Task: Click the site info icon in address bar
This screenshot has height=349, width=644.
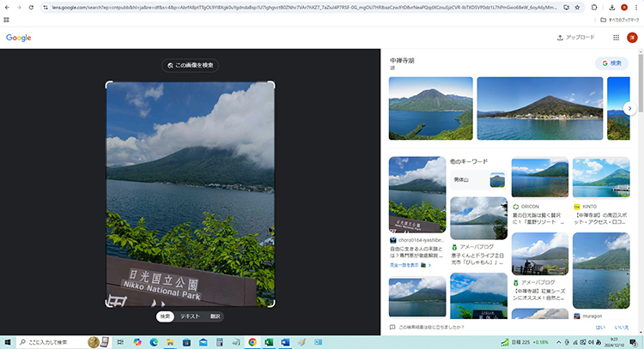Action: [x=46, y=8]
